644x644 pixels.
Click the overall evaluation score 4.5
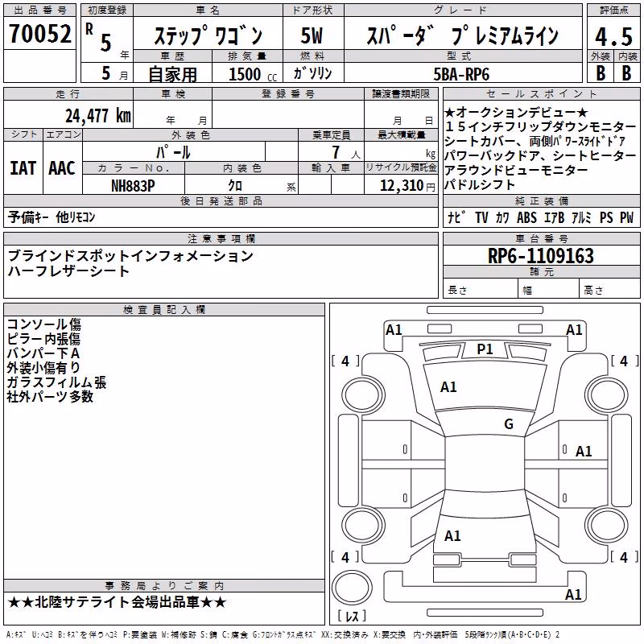pos(613,36)
